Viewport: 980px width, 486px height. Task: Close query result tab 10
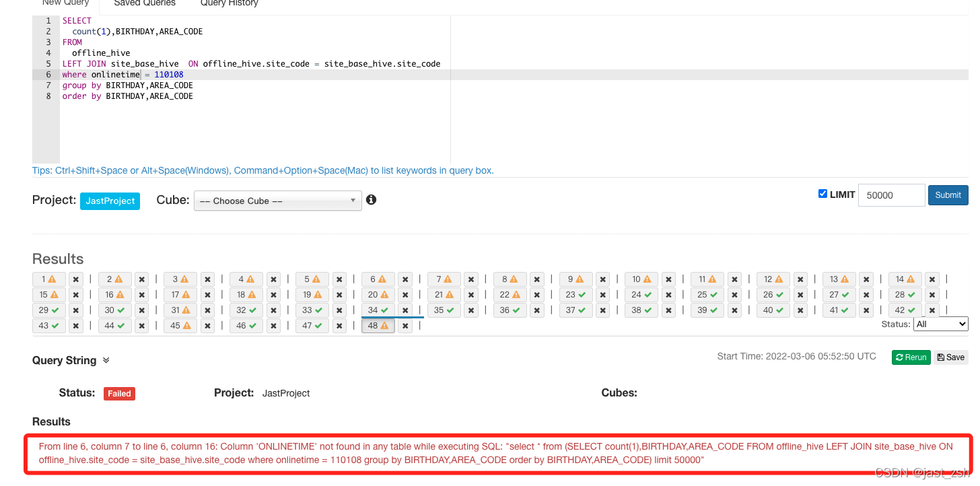click(x=668, y=279)
